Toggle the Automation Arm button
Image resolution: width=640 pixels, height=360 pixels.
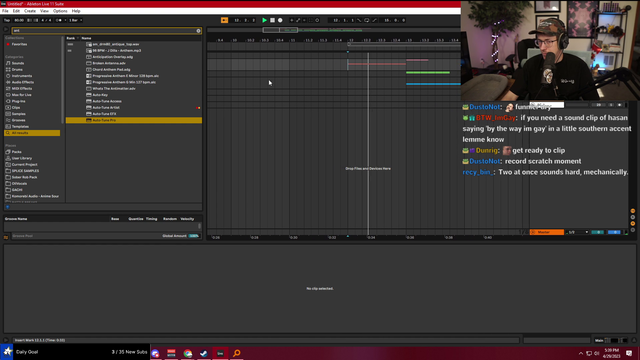coord(298,20)
